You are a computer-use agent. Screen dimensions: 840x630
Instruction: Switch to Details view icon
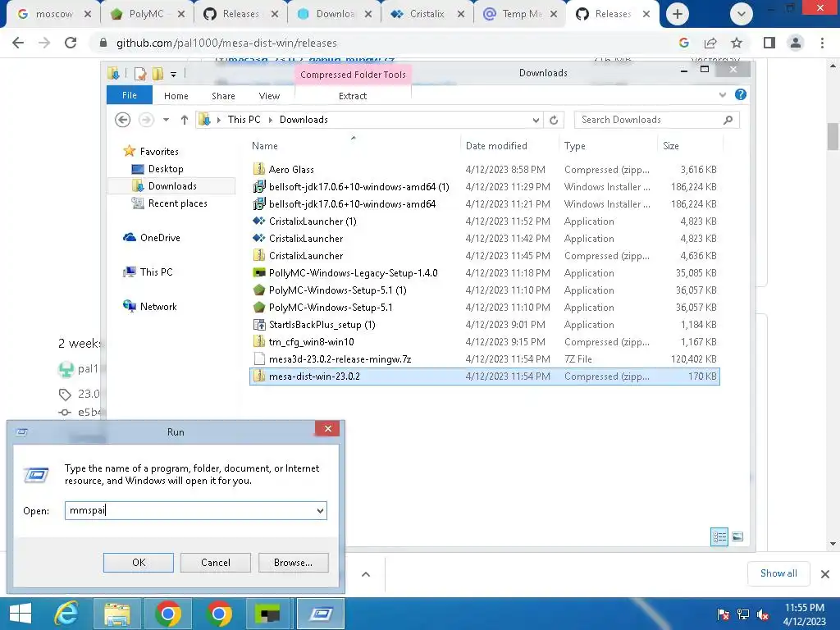[x=719, y=536]
